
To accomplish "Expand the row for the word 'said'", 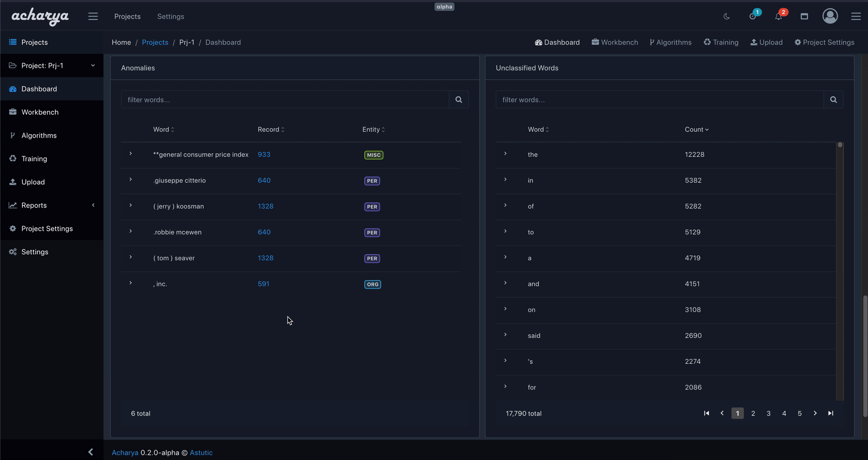I will (x=505, y=335).
